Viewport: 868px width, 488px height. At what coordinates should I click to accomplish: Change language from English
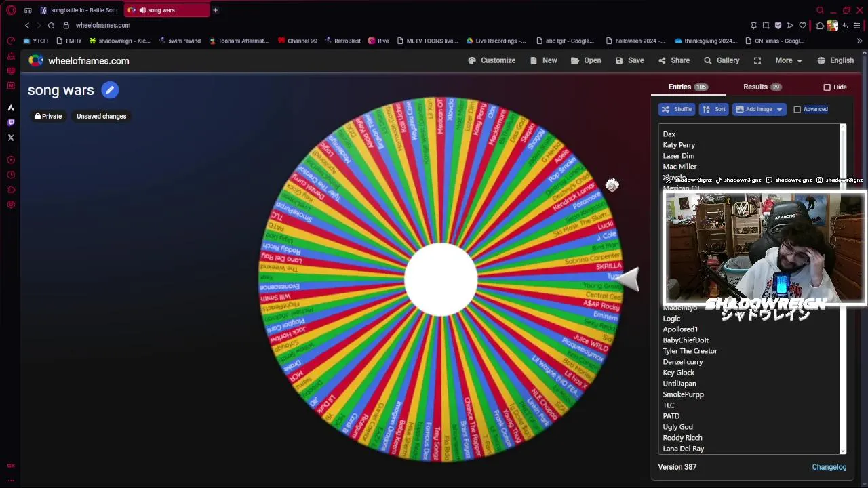pos(835,60)
